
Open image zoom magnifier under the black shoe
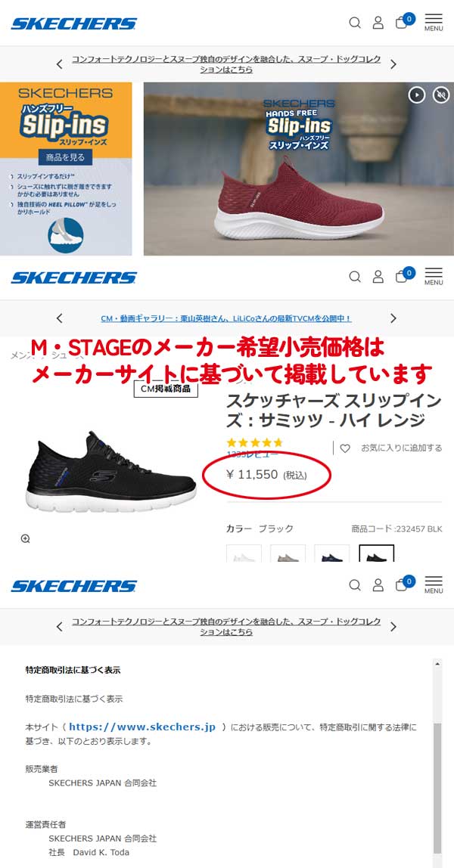coord(26,538)
